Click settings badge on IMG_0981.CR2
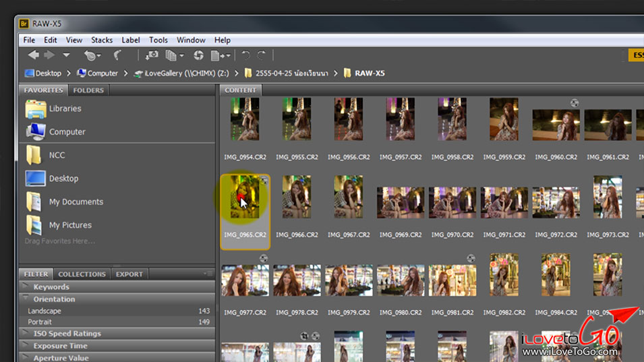The height and width of the screenshot is (362, 644). coord(471,259)
